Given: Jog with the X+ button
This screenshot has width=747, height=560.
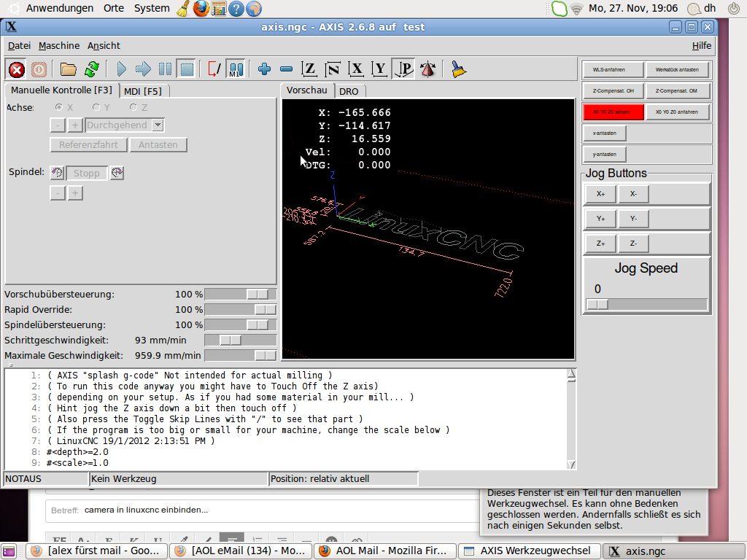Looking at the screenshot, I should [x=600, y=194].
